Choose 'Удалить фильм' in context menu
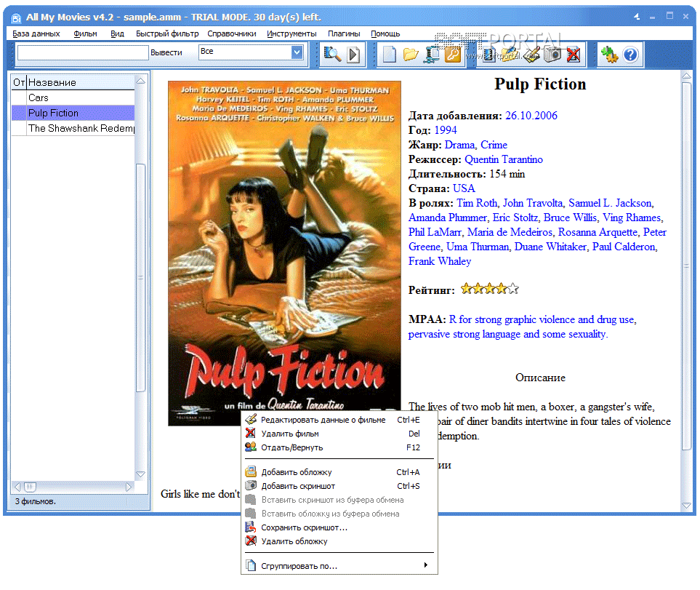 pyautogui.click(x=339, y=434)
